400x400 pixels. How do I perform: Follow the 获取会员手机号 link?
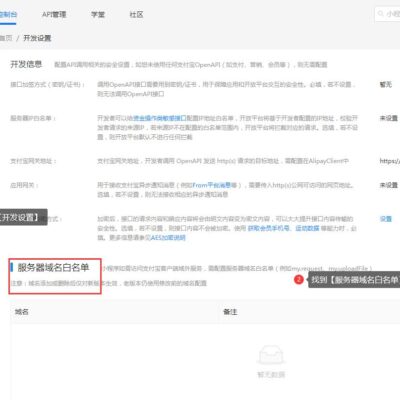click(269, 228)
